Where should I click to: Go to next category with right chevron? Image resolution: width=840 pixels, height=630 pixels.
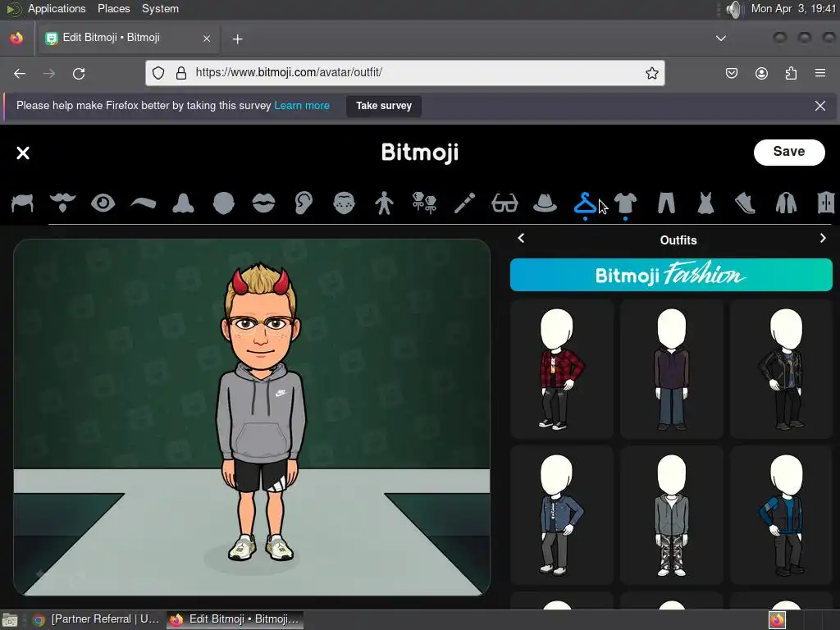(x=823, y=239)
